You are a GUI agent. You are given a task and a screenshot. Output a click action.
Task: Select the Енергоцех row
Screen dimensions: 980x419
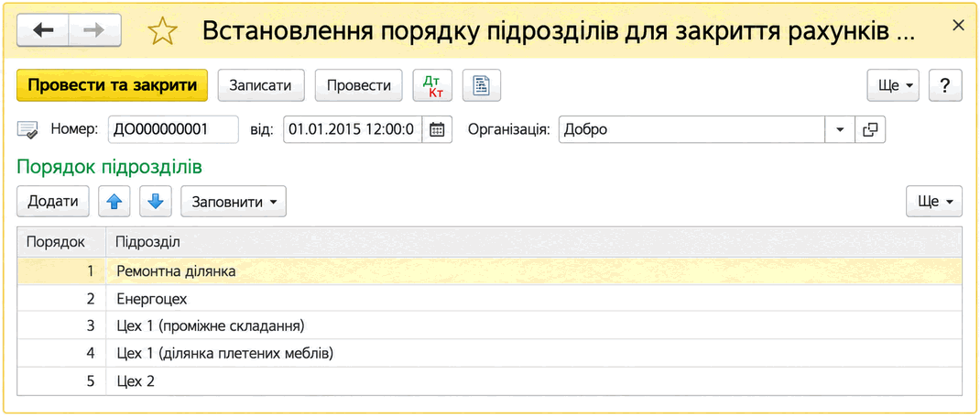click(x=489, y=299)
